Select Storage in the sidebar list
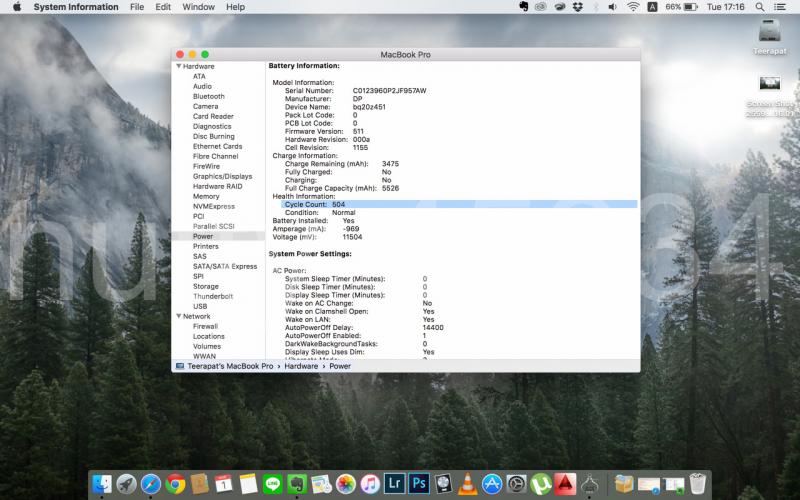800x500 pixels. (x=206, y=286)
